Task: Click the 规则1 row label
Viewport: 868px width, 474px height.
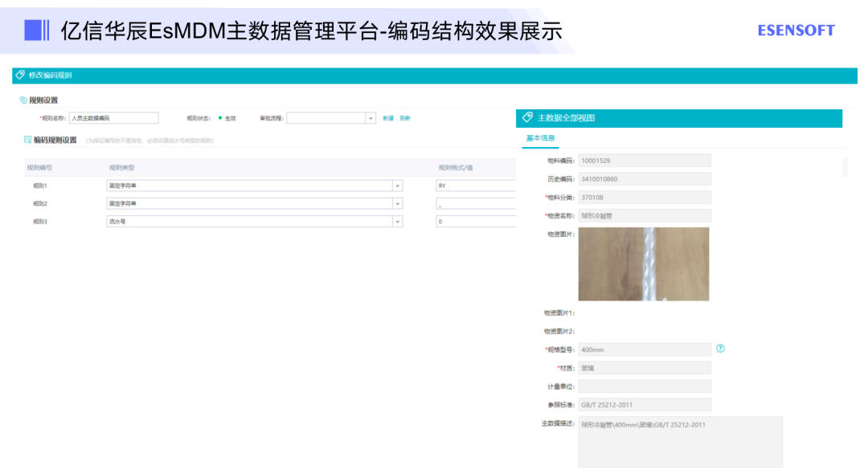Action: (x=40, y=186)
